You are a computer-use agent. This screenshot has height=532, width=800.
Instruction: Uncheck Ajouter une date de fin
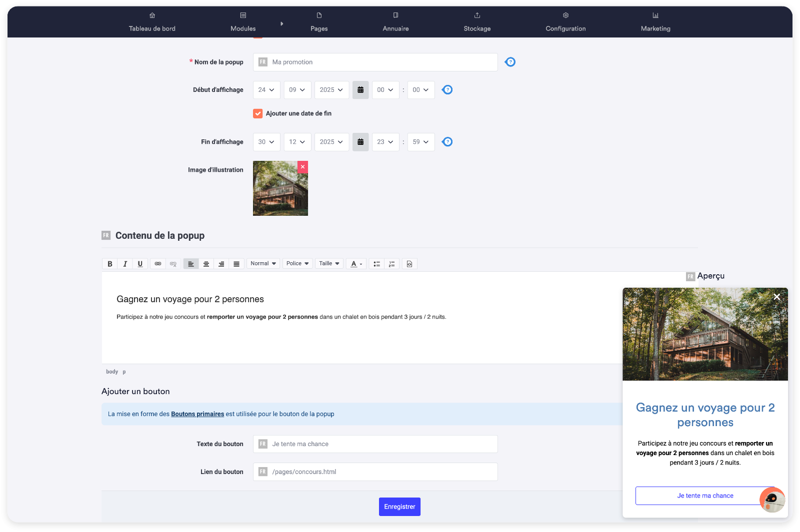point(257,113)
